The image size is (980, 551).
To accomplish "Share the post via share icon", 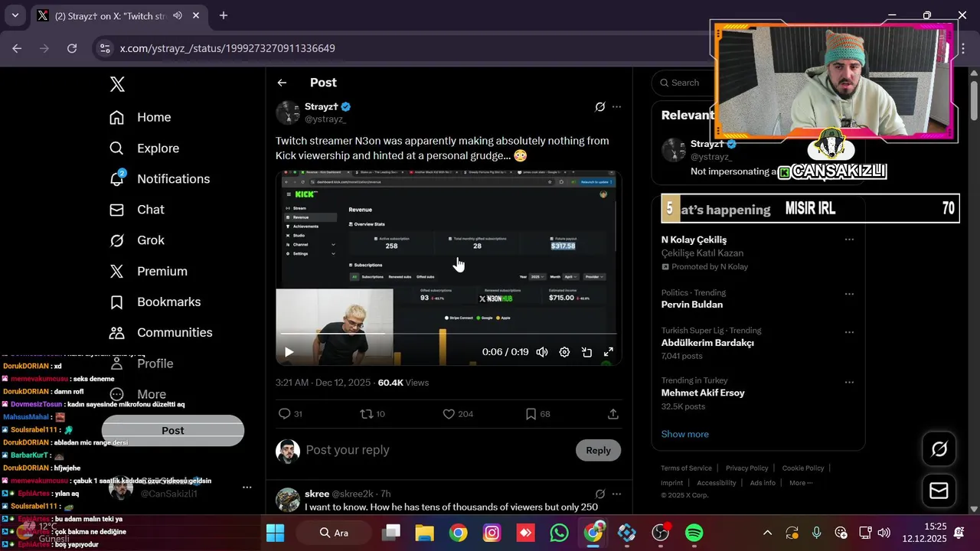I will click(612, 414).
